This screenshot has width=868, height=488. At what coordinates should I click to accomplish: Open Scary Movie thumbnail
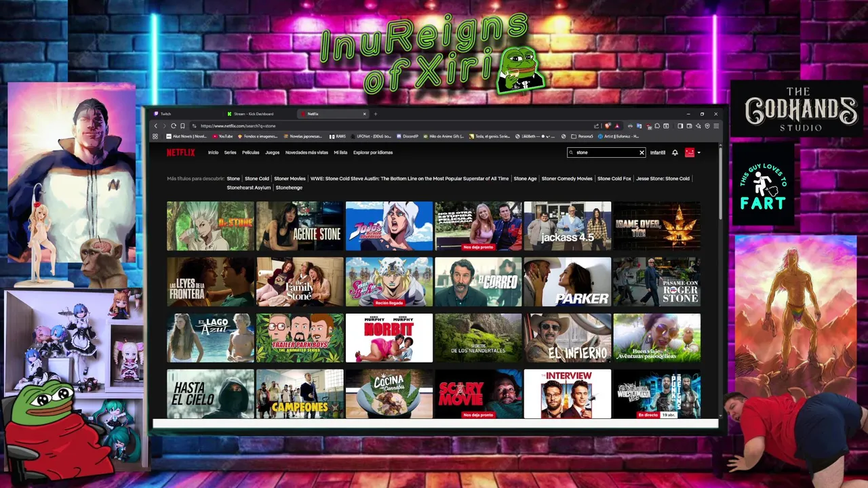pyautogui.click(x=478, y=394)
